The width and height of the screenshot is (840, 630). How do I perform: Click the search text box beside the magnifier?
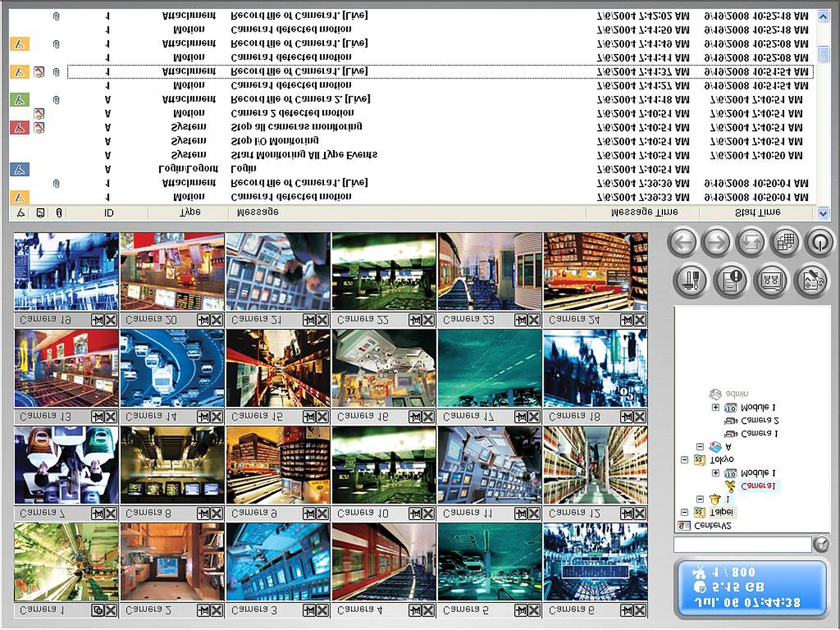point(742,545)
